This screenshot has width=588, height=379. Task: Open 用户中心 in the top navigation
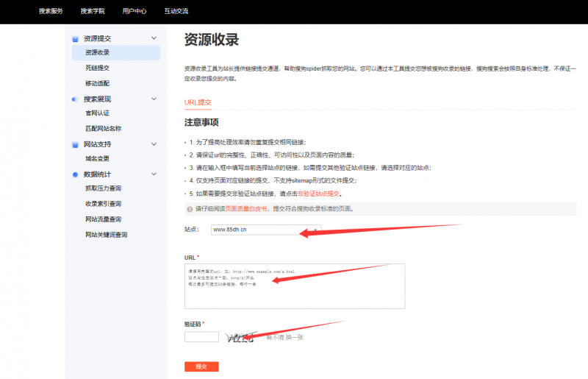(135, 11)
